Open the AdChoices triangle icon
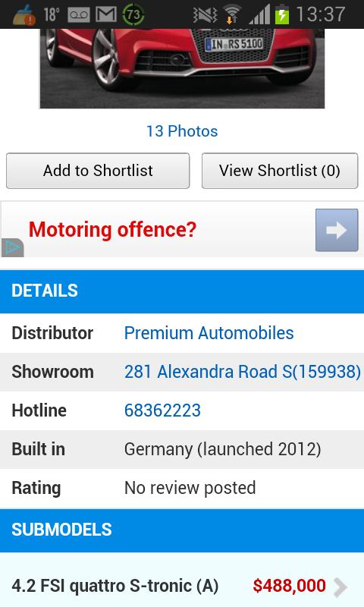This screenshot has width=364, height=607. (x=12, y=247)
